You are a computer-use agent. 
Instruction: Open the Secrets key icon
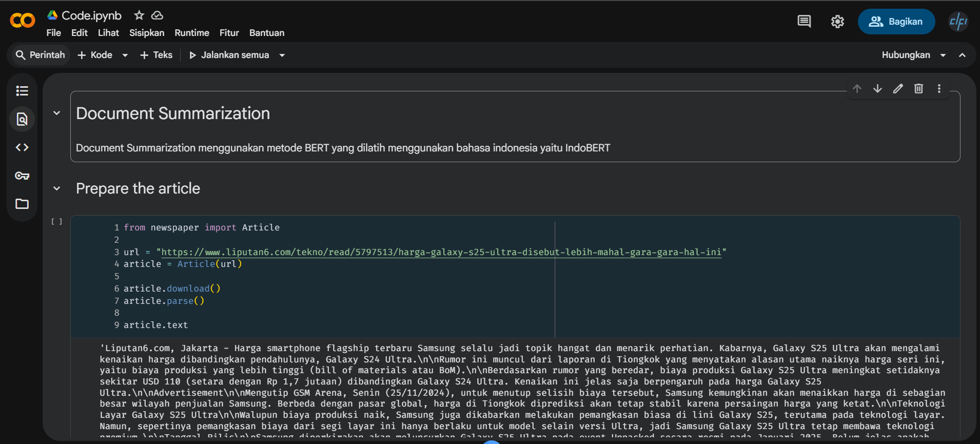tap(22, 176)
